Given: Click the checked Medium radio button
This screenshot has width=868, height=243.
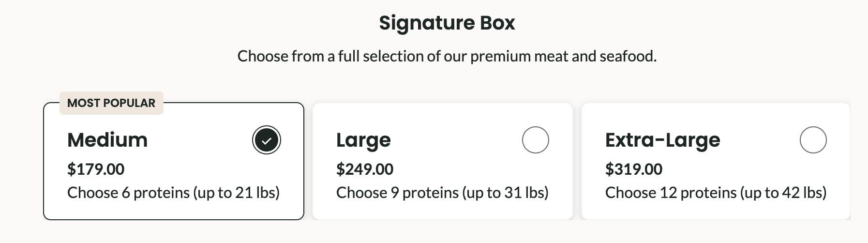Looking at the screenshot, I should click(x=267, y=140).
